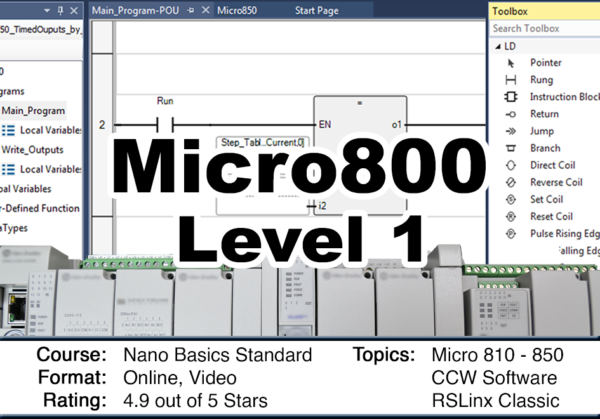Choose the Direct Coil tool
600x419 pixels.
click(x=511, y=165)
